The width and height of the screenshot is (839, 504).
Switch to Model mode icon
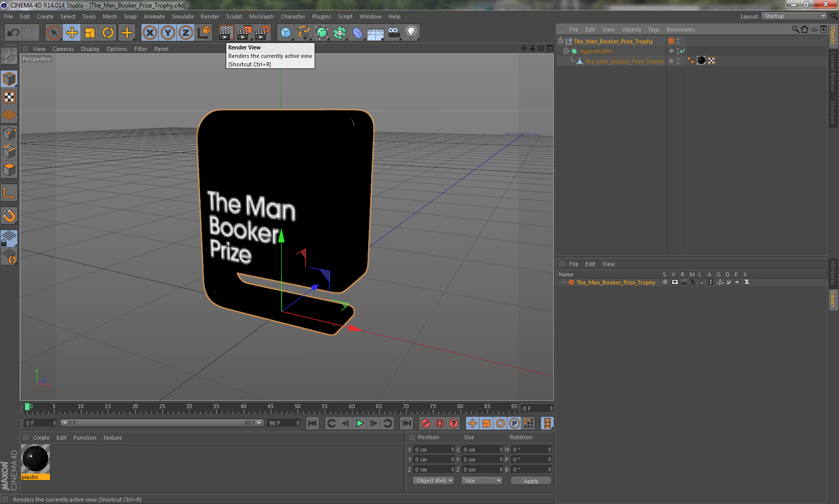coord(9,79)
